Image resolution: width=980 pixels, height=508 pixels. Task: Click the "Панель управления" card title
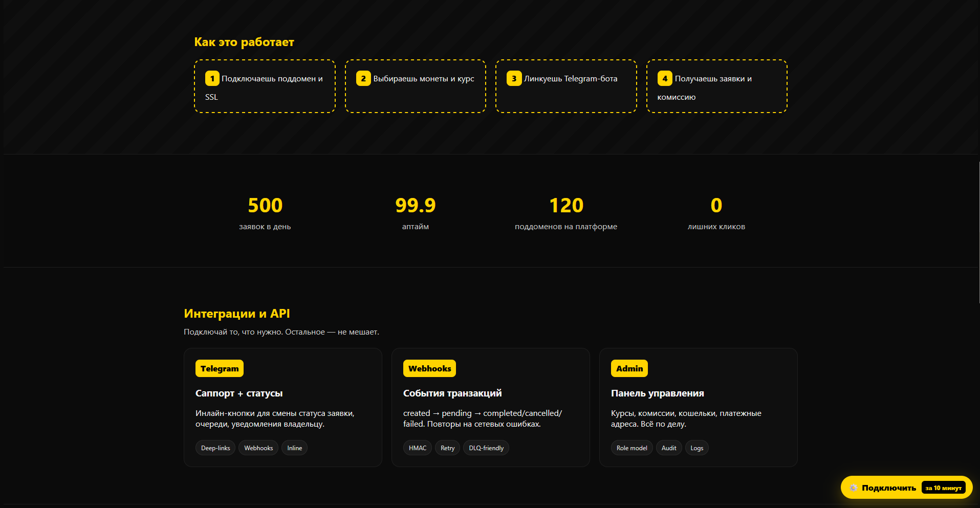(658, 393)
